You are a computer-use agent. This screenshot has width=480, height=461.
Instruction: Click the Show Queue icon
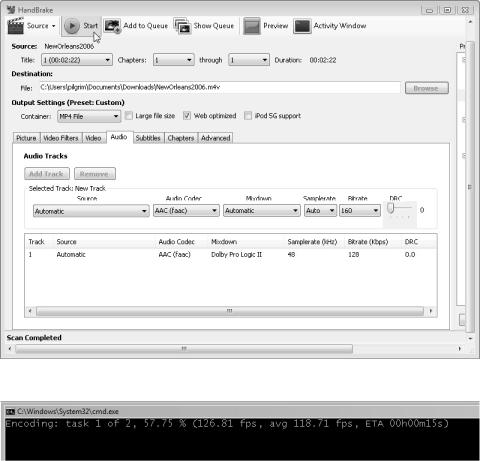coord(182,26)
